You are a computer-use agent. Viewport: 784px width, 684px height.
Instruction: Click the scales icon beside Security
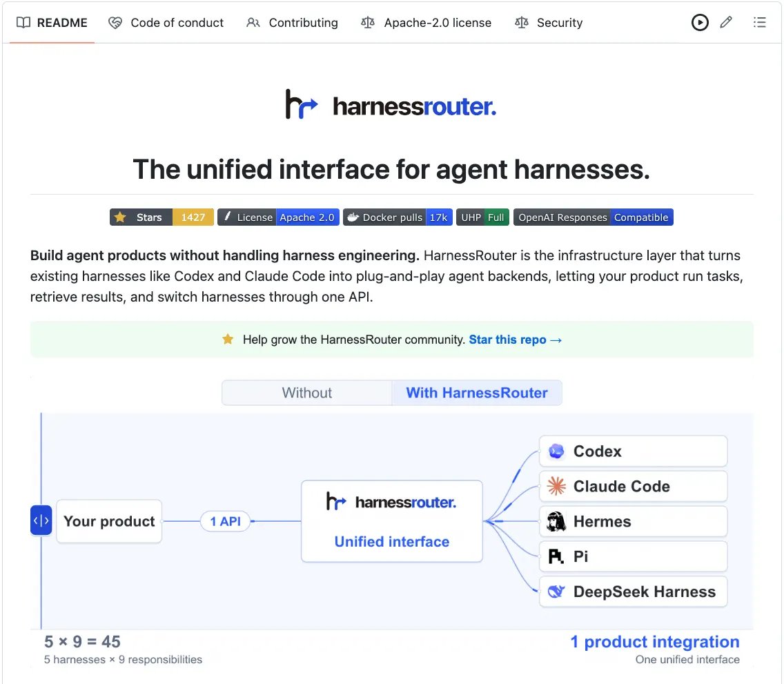pyautogui.click(x=522, y=23)
